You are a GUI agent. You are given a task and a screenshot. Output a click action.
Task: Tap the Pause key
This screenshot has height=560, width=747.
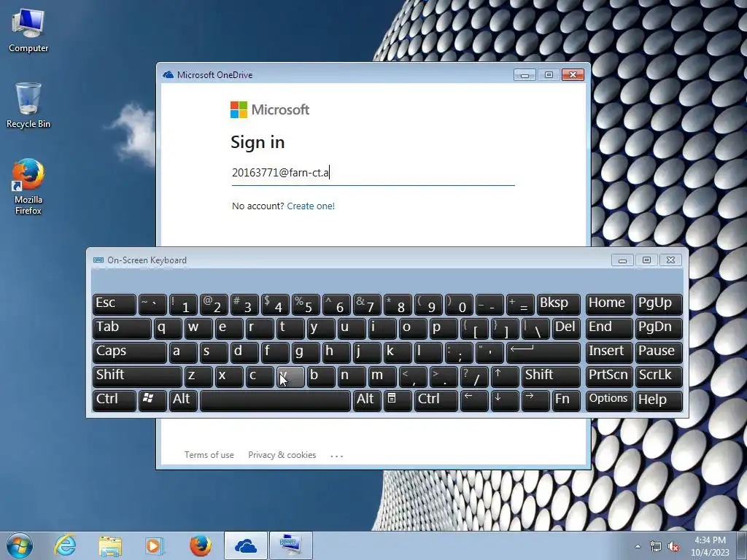pos(659,352)
